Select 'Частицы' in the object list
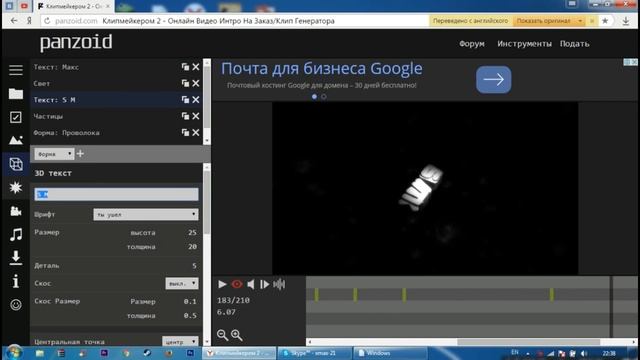This screenshot has width=640, height=360. pos(48,116)
